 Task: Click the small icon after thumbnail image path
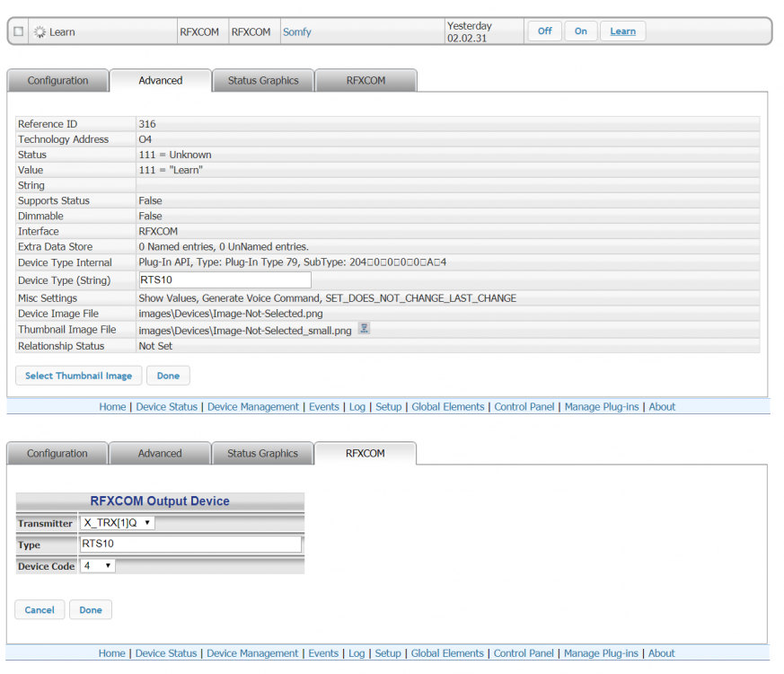[x=365, y=329]
